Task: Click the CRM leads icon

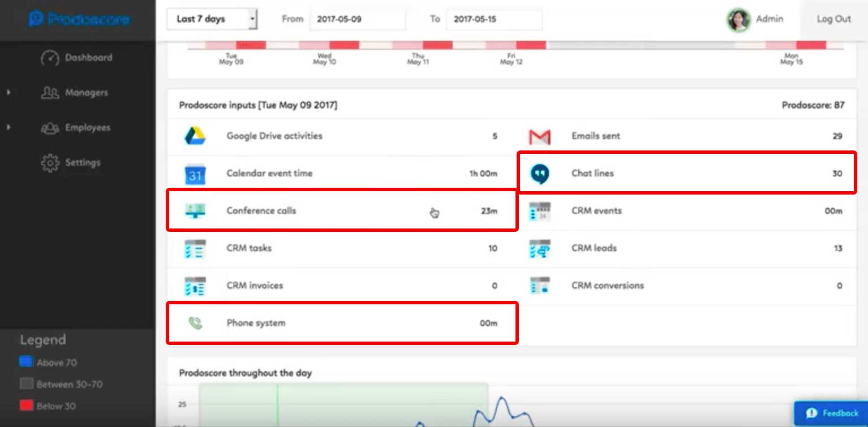Action: (x=539, y=248)
